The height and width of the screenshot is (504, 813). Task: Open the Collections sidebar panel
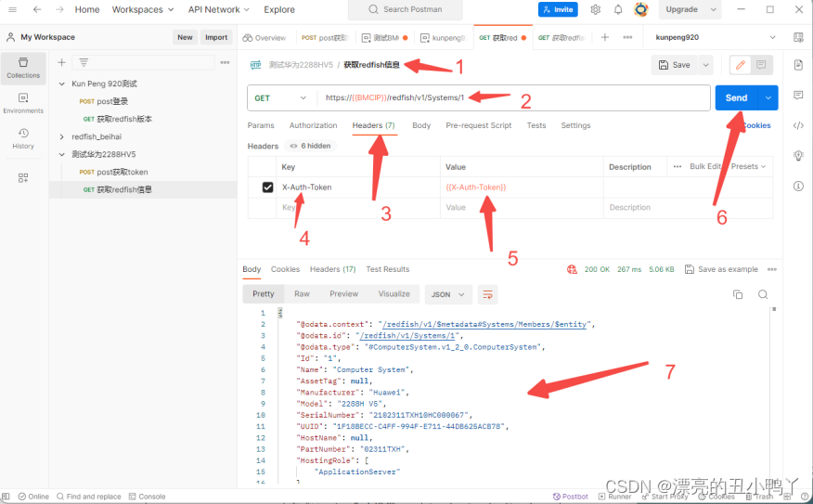pos(23,67)
